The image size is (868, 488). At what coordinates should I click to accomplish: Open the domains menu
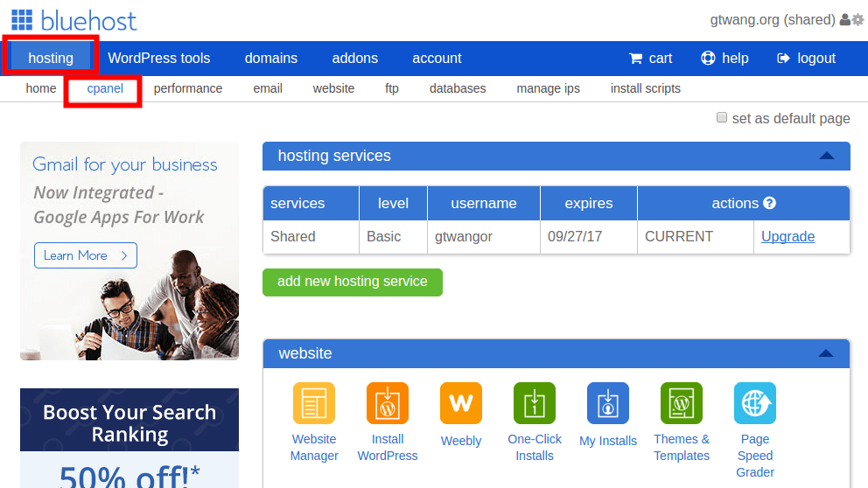[271, 58]
